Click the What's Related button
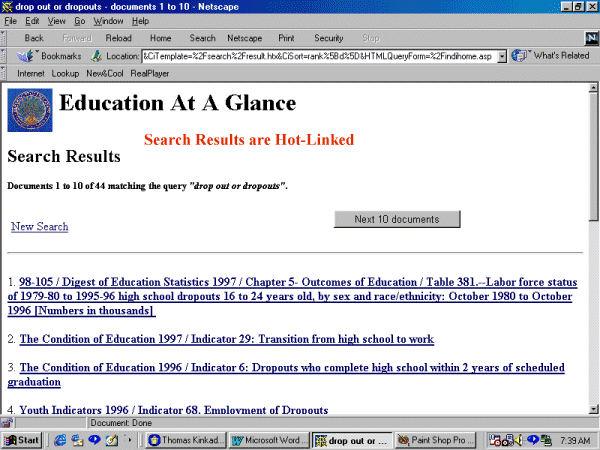The height and width of the screenshot is (450, 600). tap(550, 56)
